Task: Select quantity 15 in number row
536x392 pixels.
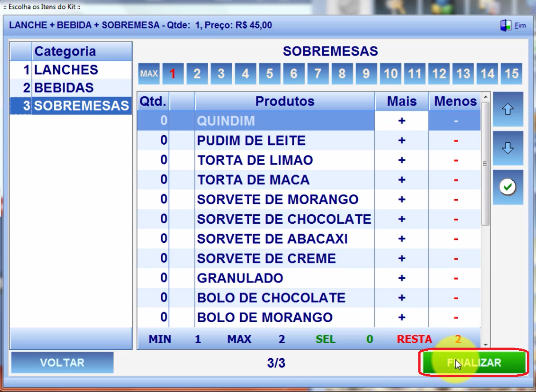Action: (512, 74)
